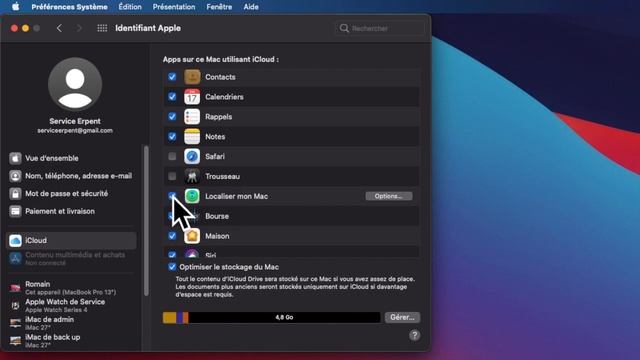Click the Contacts app icon
Viewport: 640px width, 360px height.
192,77
